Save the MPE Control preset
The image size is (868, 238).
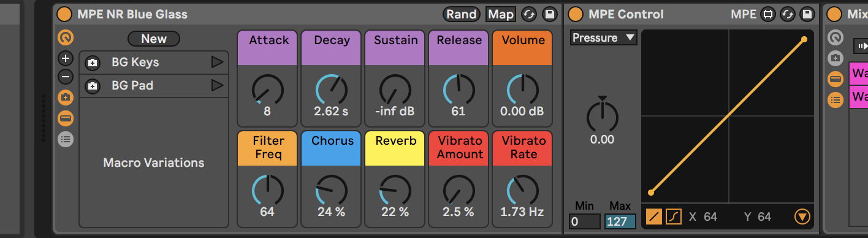click(x=808, y=14)
